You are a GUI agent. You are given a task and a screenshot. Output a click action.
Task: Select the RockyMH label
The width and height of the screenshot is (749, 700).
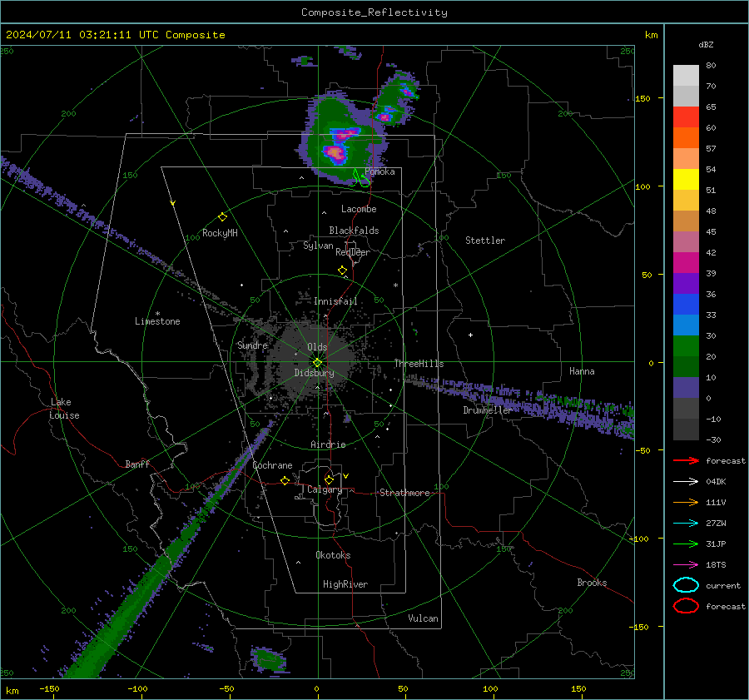[220, 233]
